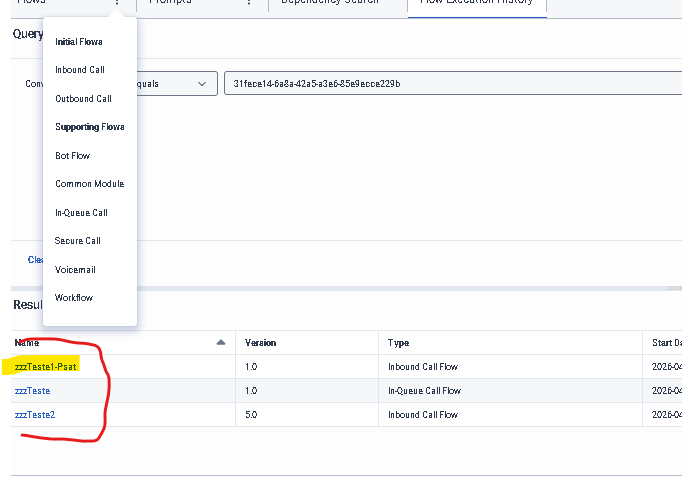This screenshot has height=478, width=682.
Task: Select Secure Call menu item
Action: tap(78, 241)
